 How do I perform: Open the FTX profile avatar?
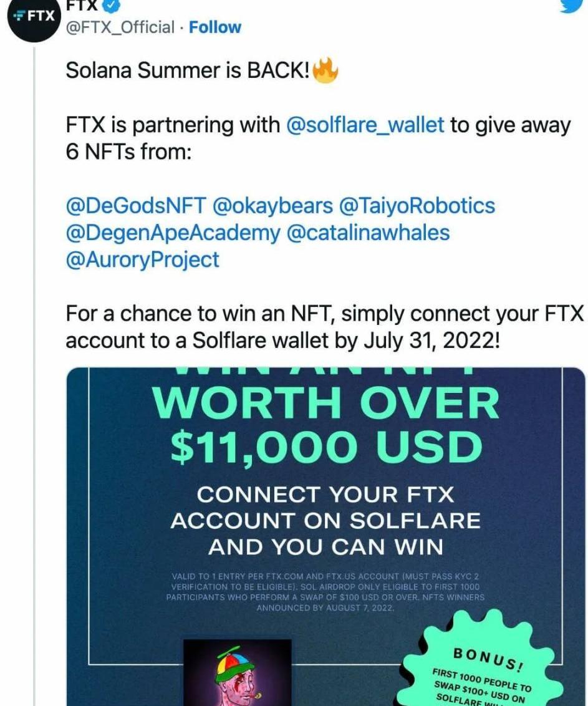[x=32, y=16]
